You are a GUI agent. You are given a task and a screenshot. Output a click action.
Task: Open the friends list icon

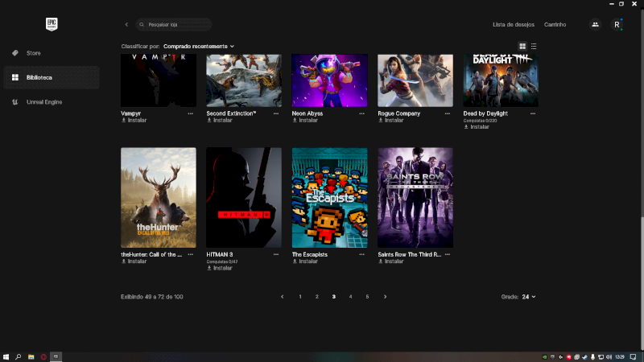click(x=595, y=25)
